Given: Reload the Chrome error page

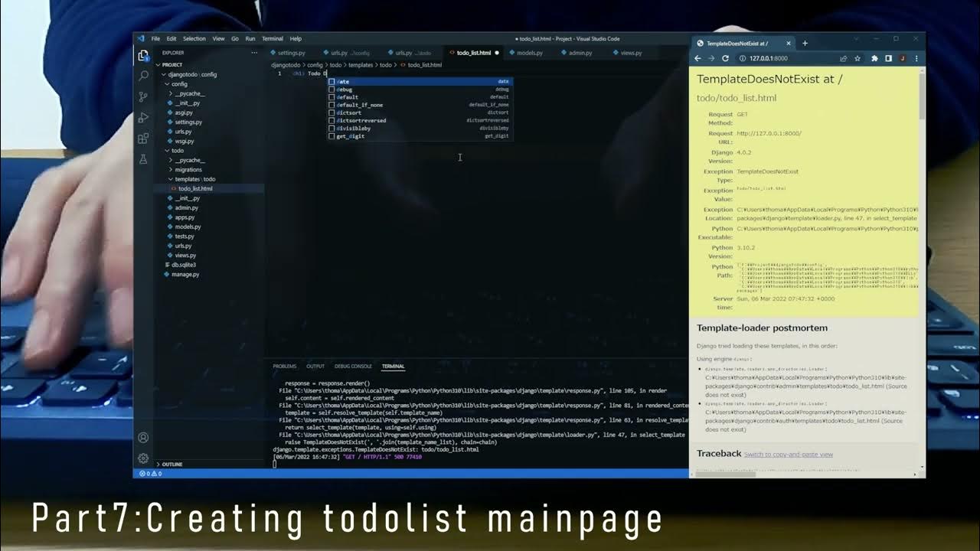Looking at the screenshot, I should pos(725,58).
